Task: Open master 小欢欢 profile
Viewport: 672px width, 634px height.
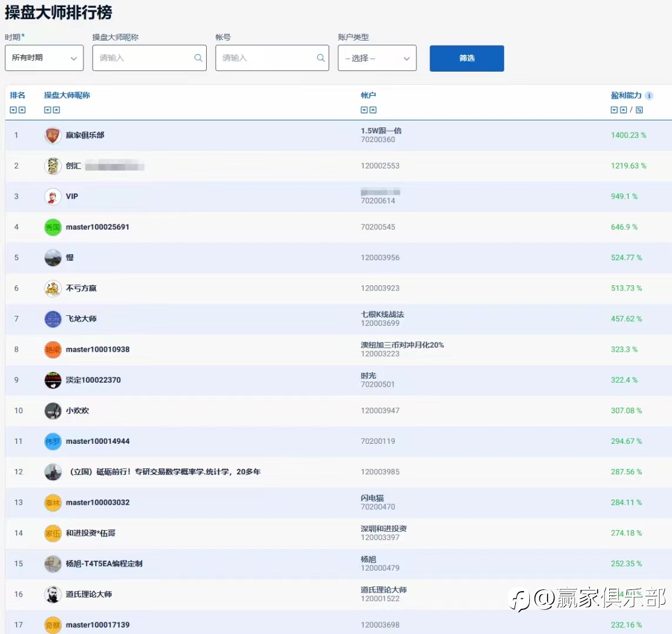Action: tap(77, 410)
